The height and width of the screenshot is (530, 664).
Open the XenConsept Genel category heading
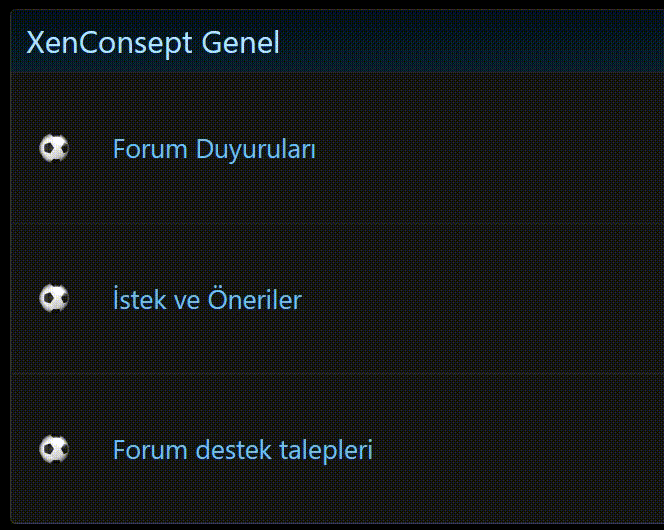tap(153, 43)
